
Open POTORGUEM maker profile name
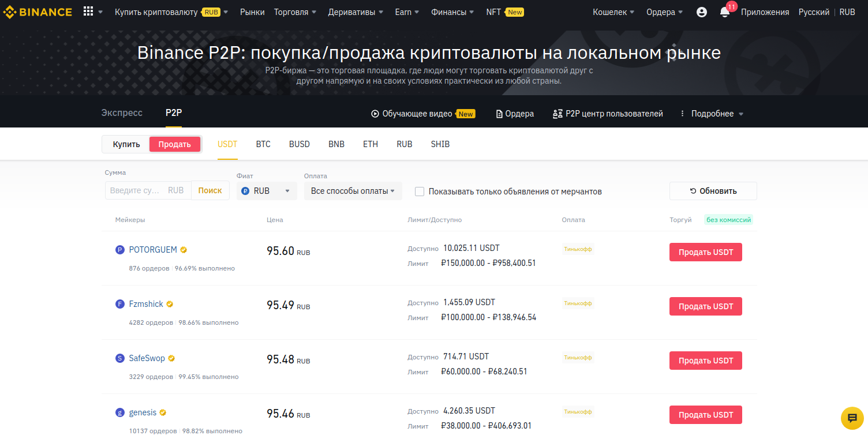pos(153,250)
